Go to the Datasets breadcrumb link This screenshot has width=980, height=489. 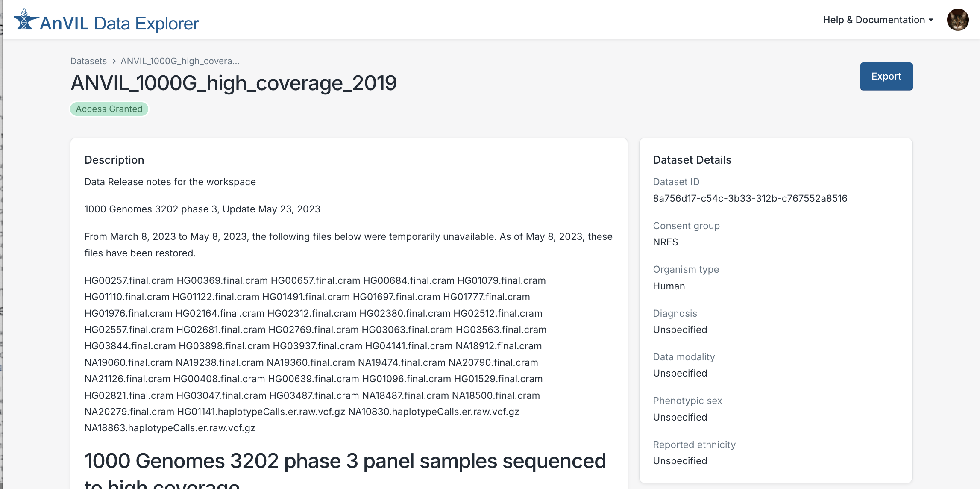88,61
